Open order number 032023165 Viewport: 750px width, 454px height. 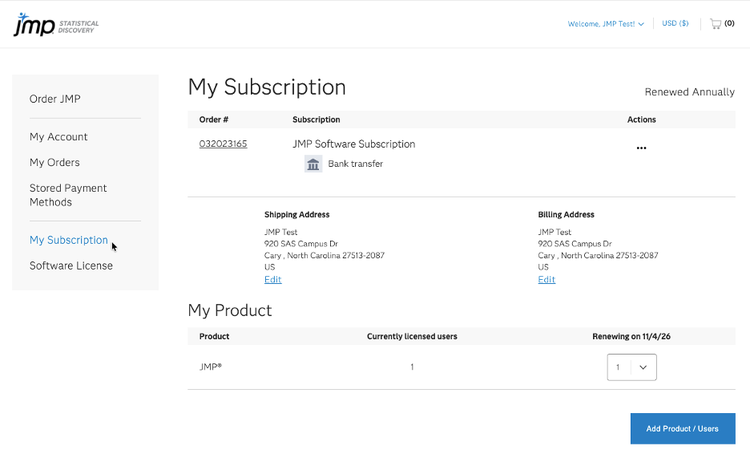tap(223, 144)
